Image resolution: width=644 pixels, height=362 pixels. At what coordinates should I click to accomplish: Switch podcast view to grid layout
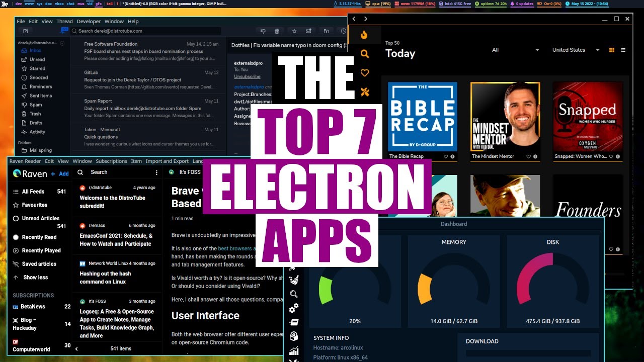612,50
